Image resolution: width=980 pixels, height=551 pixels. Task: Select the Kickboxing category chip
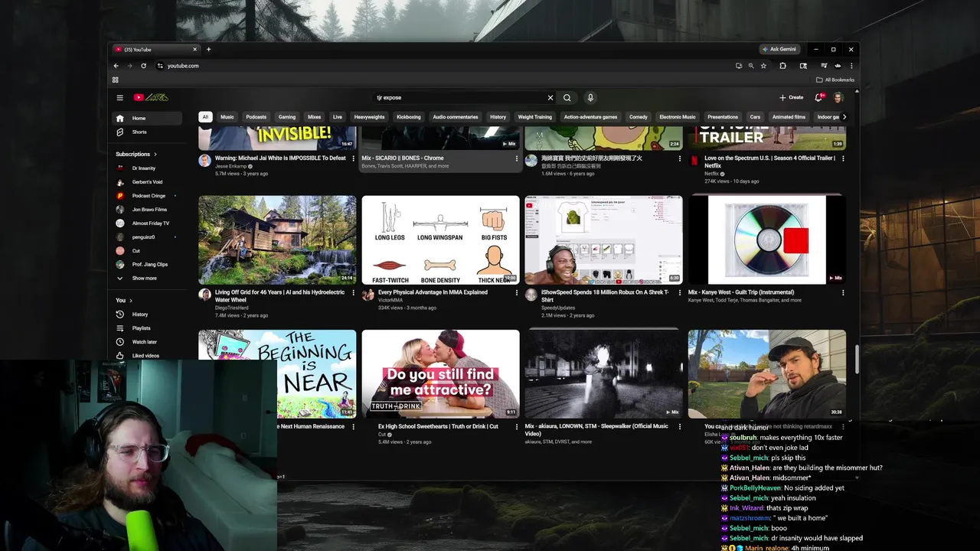pos(409,117)
